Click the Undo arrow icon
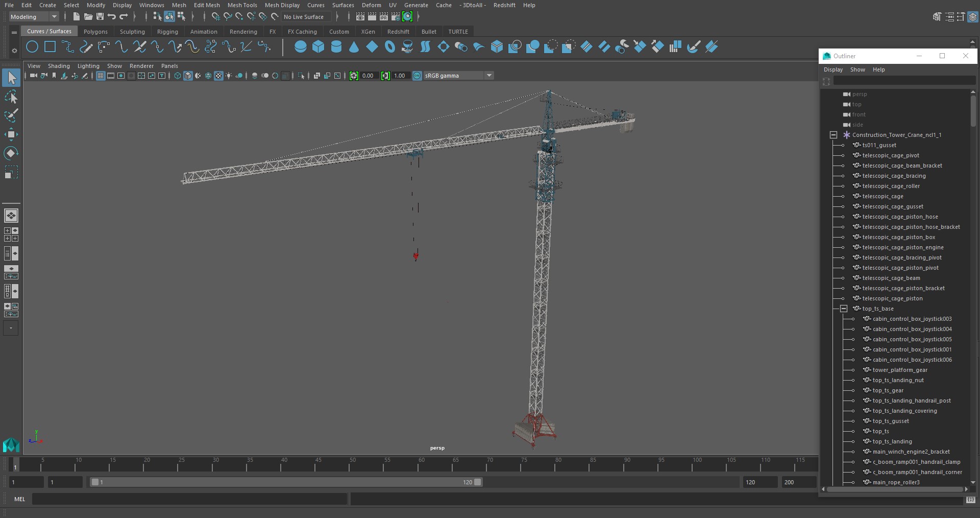Screen dimensions: 980x518 point(112,17)
